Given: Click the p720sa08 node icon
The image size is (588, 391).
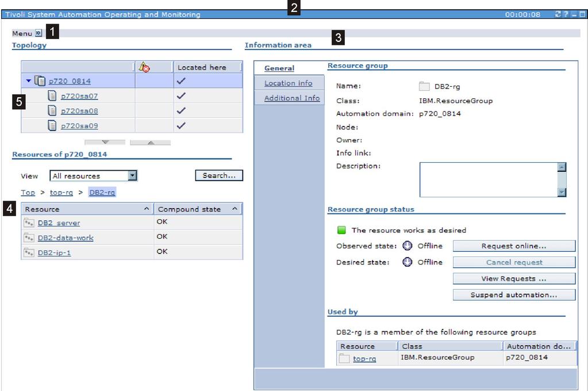Looking at the screenshot, I should click(52, 111).
